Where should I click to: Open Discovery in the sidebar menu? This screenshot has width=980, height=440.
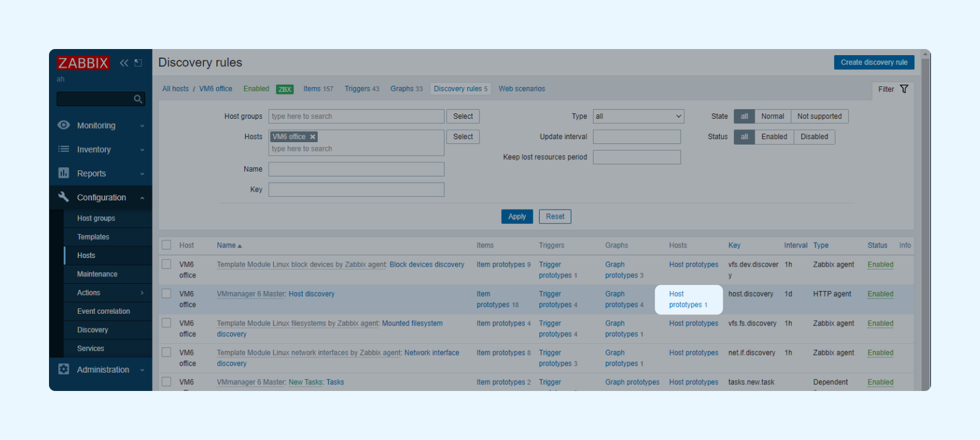[92, 330]
